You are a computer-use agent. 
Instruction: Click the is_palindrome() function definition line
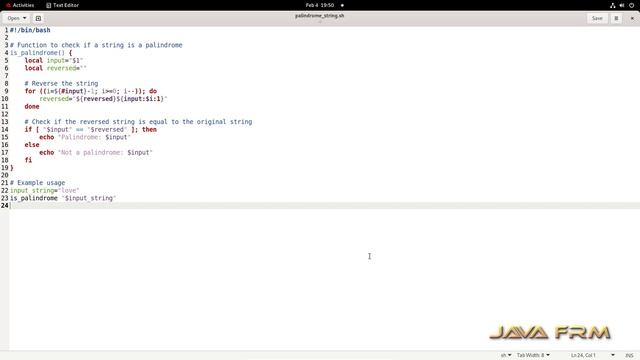[x=41, y=53]
